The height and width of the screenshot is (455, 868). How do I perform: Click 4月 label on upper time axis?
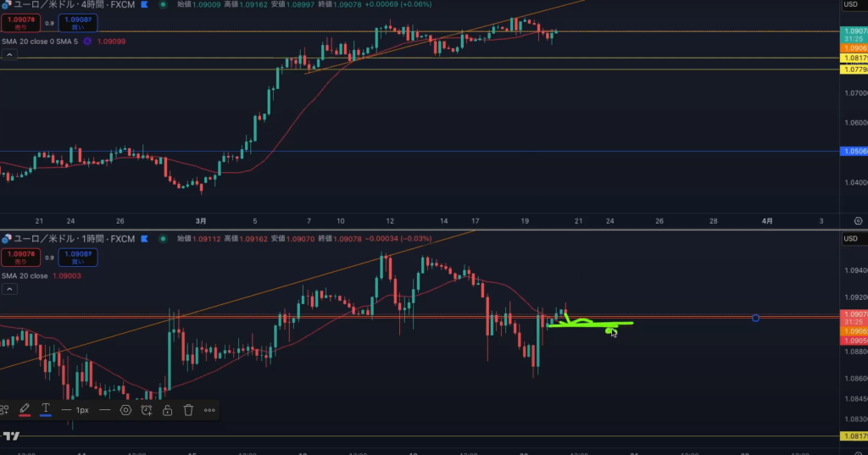(x=767, y=221)
